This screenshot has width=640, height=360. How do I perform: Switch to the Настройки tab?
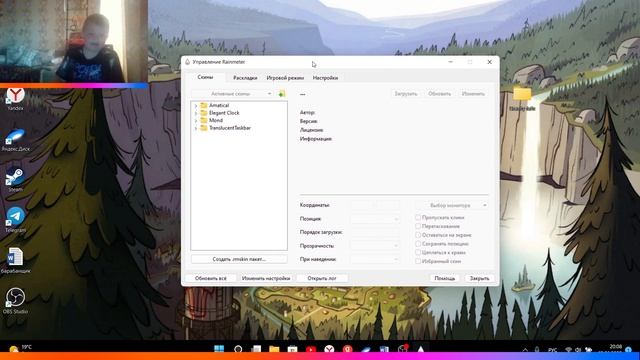(325, 78)
